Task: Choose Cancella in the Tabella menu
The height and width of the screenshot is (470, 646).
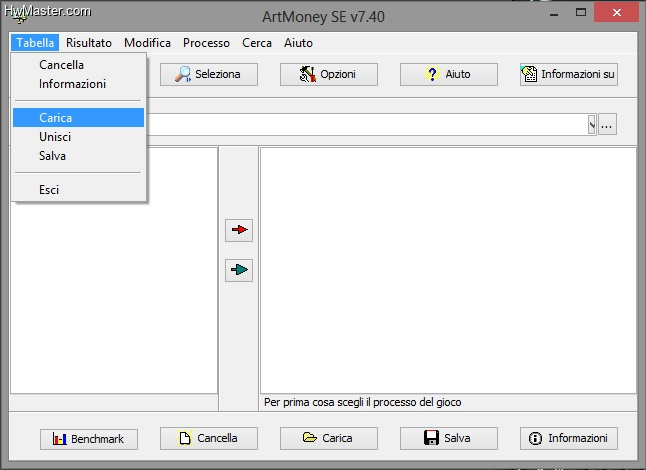Action: coord(78,65)
